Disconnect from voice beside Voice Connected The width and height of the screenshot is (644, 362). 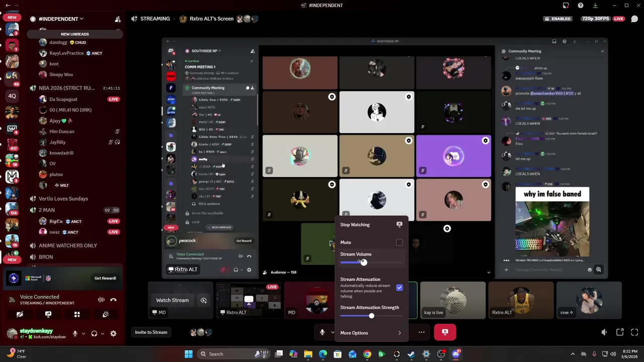113,300
